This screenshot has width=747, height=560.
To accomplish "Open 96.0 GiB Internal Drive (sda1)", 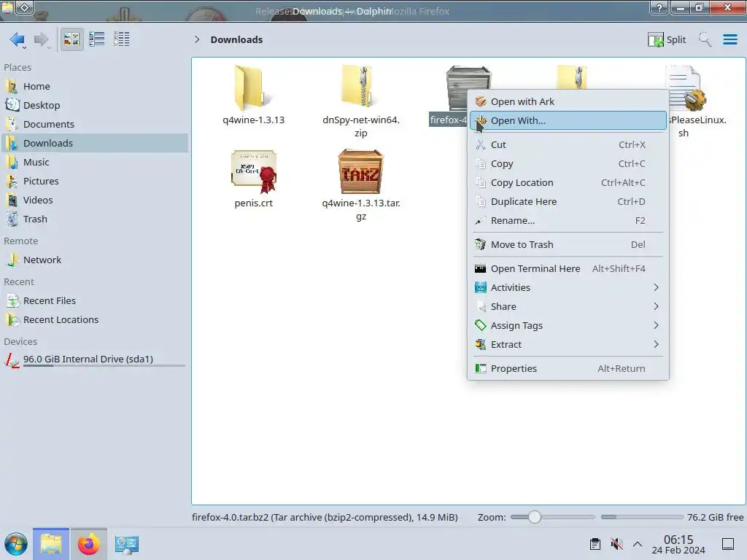I will pos(95,359).
